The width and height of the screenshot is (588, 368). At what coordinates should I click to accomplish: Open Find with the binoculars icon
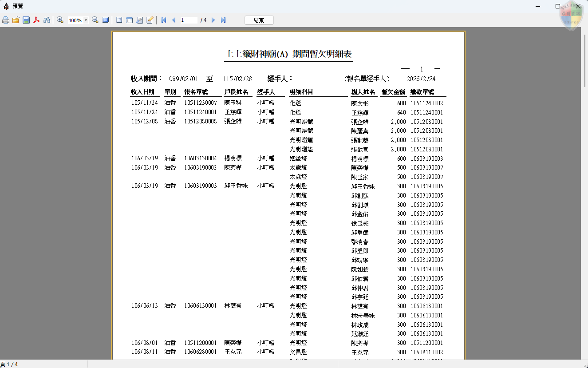(47, 20)
